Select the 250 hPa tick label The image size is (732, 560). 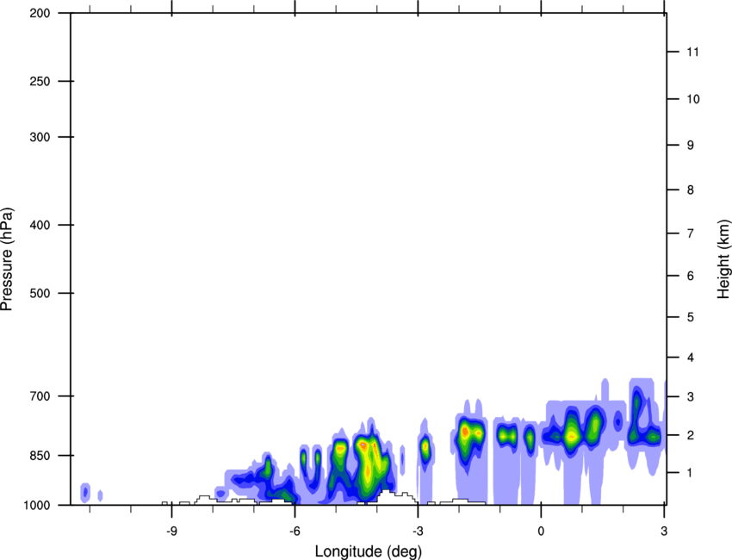[40, 82]
